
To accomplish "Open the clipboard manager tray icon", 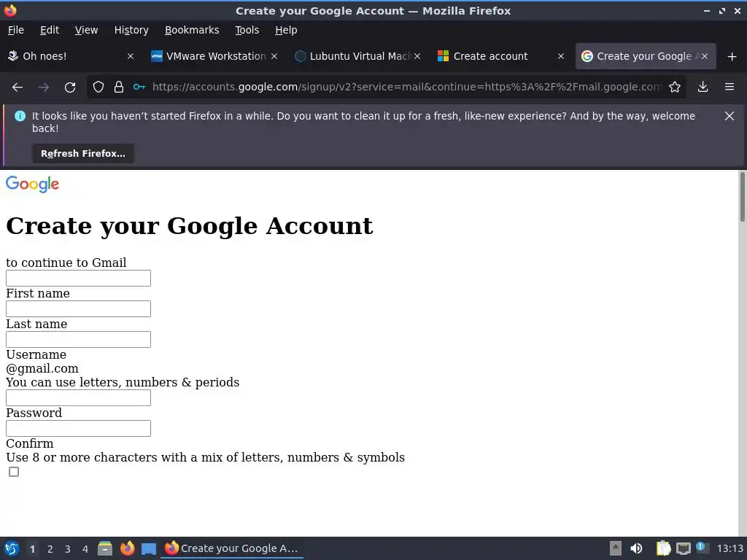I will coord(663,548).
